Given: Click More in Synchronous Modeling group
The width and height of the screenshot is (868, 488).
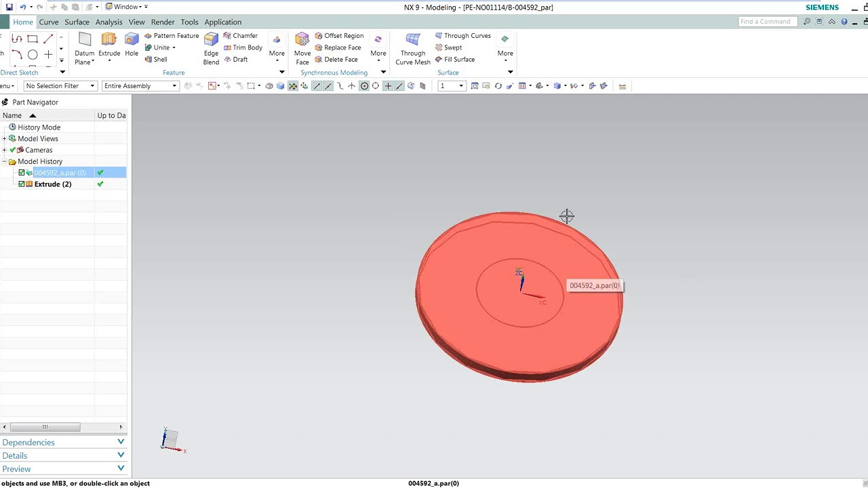Looking at the screenshot, I should (378, 47).
